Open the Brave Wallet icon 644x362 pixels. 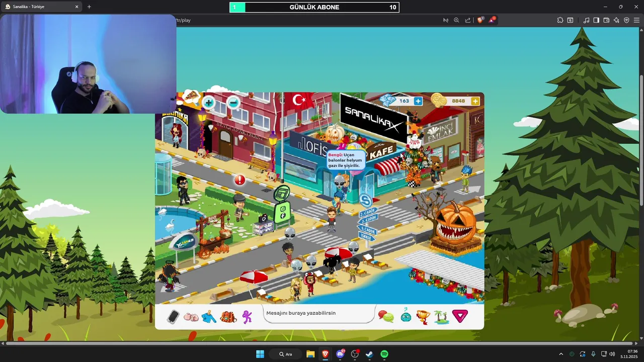tap(606, 20)
